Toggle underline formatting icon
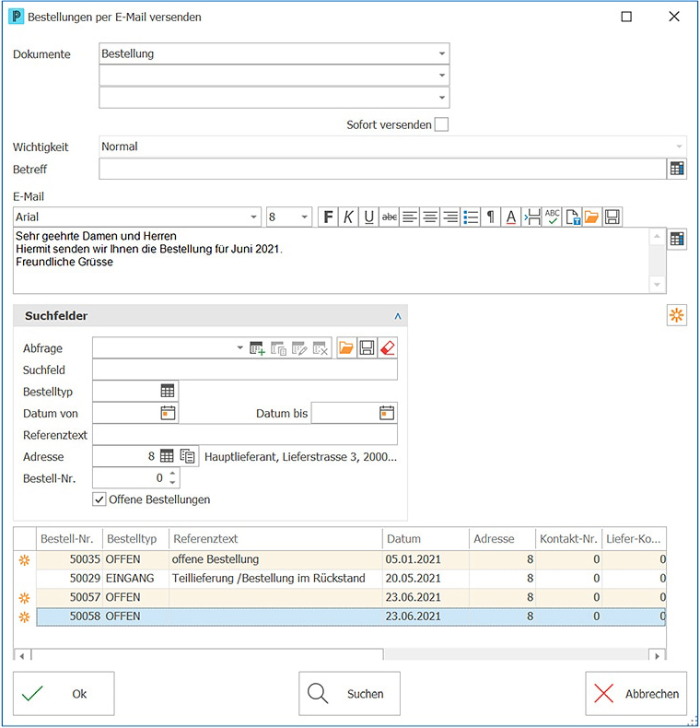700x728 pixels. pyautogui.click(x=368, y=217)
